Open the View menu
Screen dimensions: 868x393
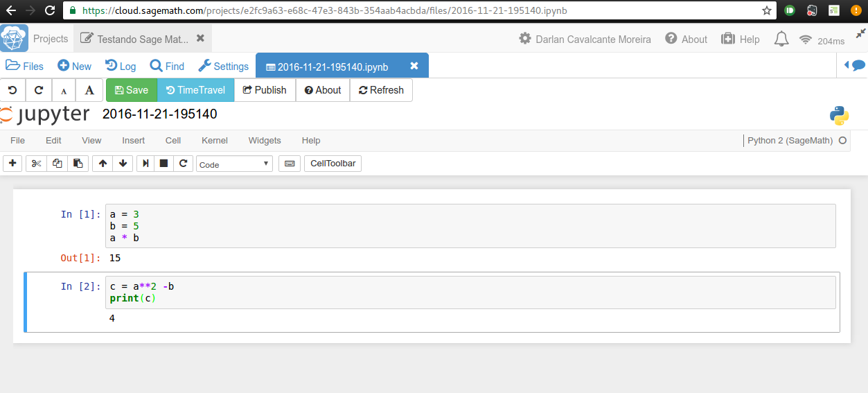pos(91,140)
